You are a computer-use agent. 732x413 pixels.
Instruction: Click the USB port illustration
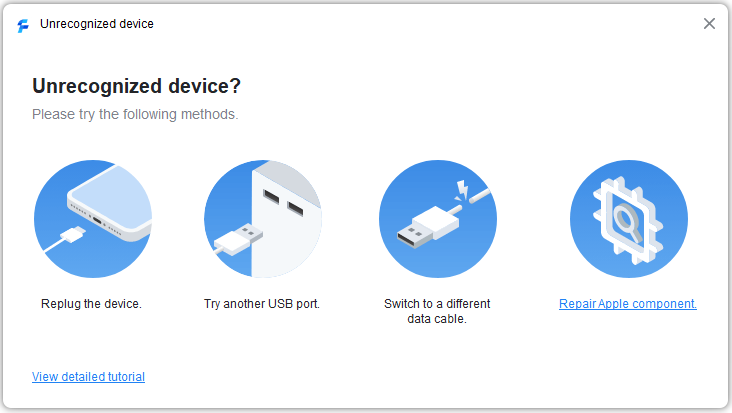[262, 218]
